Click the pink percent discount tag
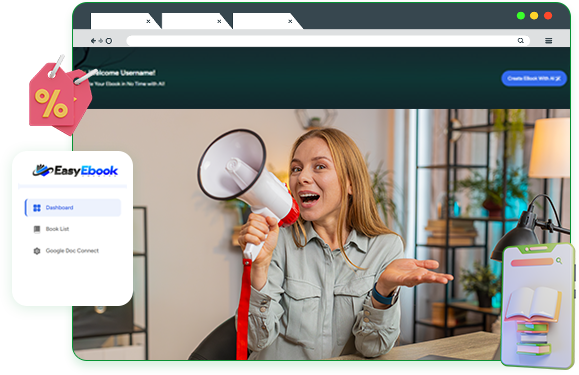579x375 pixels. coord(59,98)
